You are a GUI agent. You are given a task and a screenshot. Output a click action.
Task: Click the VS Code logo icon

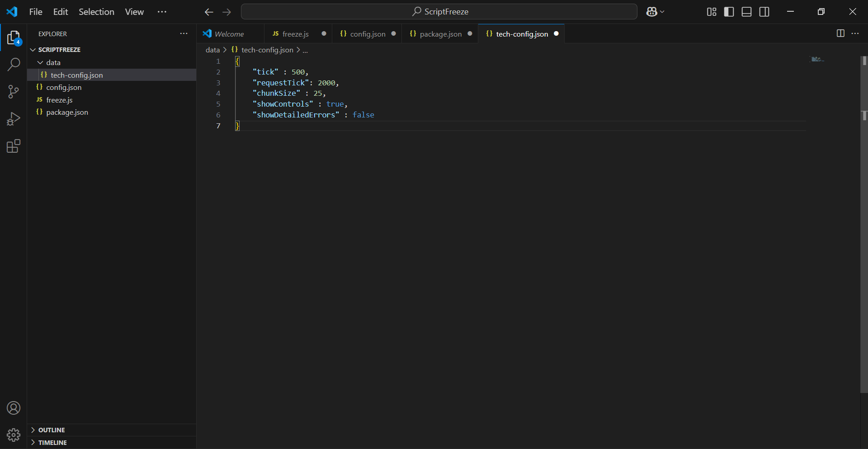click(x=12, y=12)
